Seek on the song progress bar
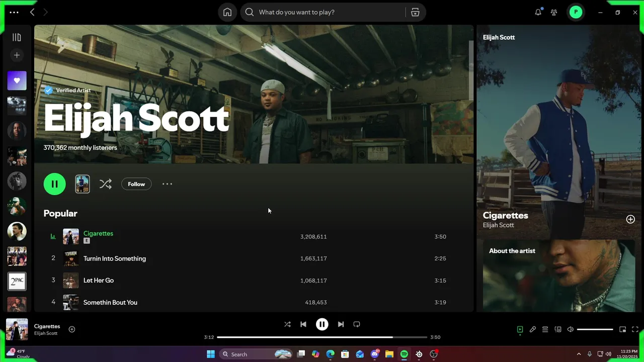Viewport: 644px width, 362px height. pyautogui.click(x=322, y=337)
